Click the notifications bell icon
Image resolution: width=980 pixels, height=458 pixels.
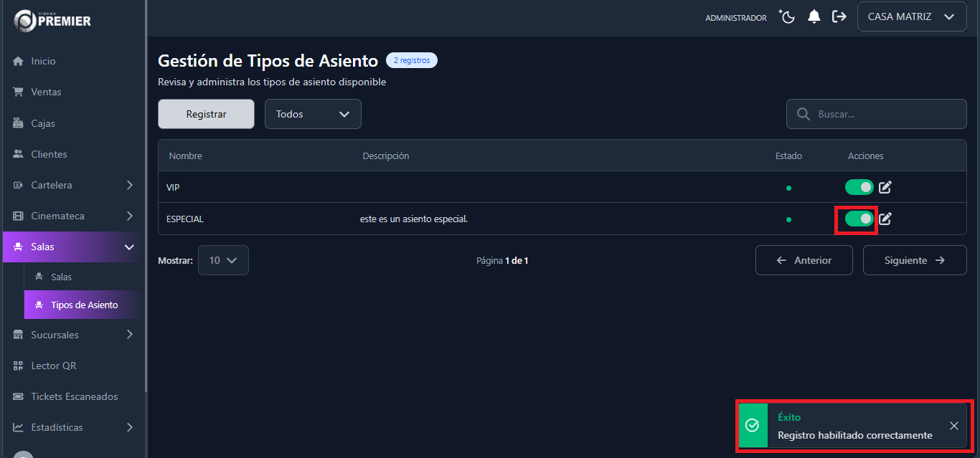814,16
